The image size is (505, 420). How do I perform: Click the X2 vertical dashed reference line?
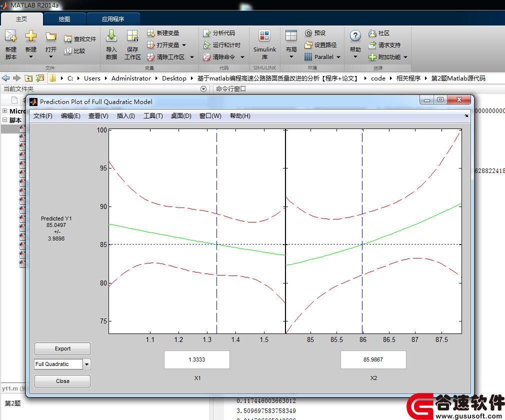362,231
